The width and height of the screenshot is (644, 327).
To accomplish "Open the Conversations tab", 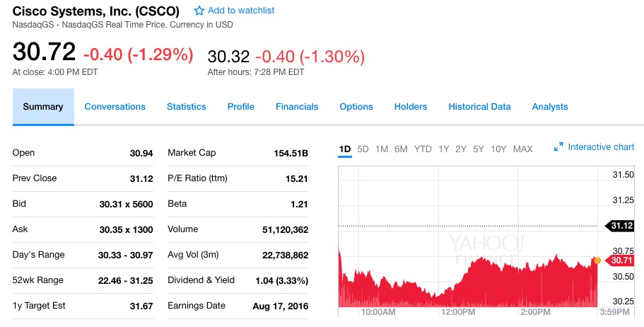I will [115, 107].
